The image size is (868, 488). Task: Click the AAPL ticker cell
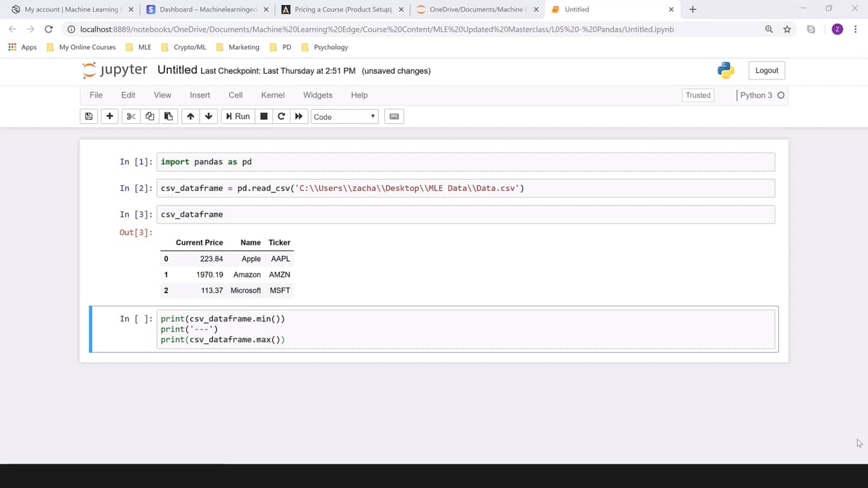tap(281, 259)
